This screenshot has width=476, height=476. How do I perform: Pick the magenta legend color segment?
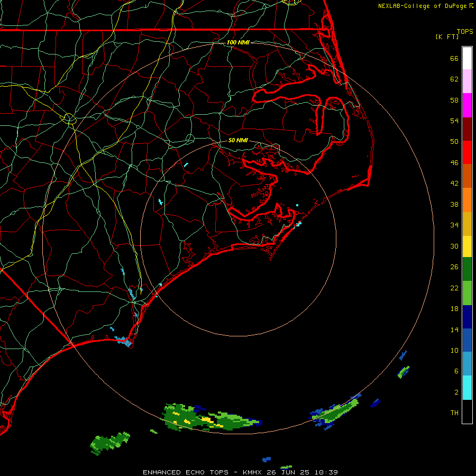coord(467,105)
